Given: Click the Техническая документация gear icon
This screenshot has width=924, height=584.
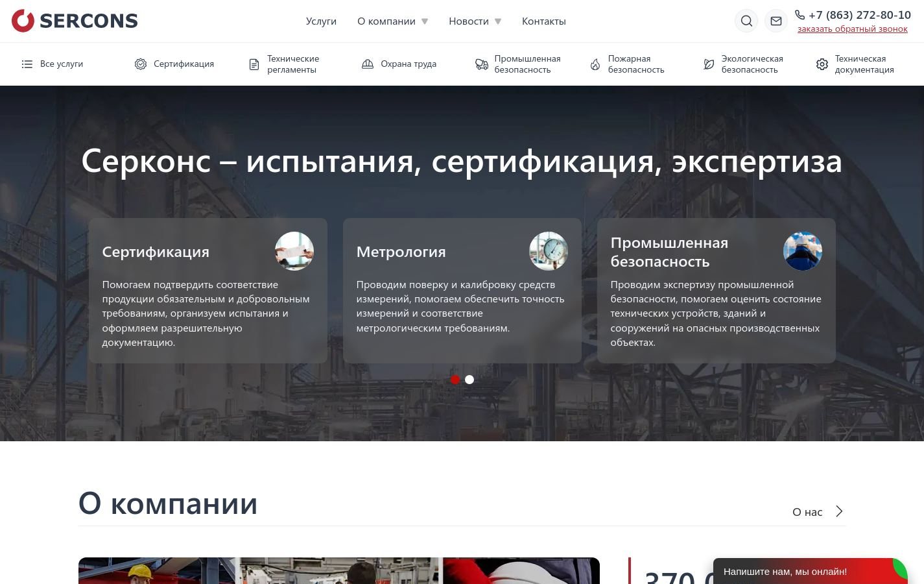Looking at the screenshot, I should [x=822, y=64].
